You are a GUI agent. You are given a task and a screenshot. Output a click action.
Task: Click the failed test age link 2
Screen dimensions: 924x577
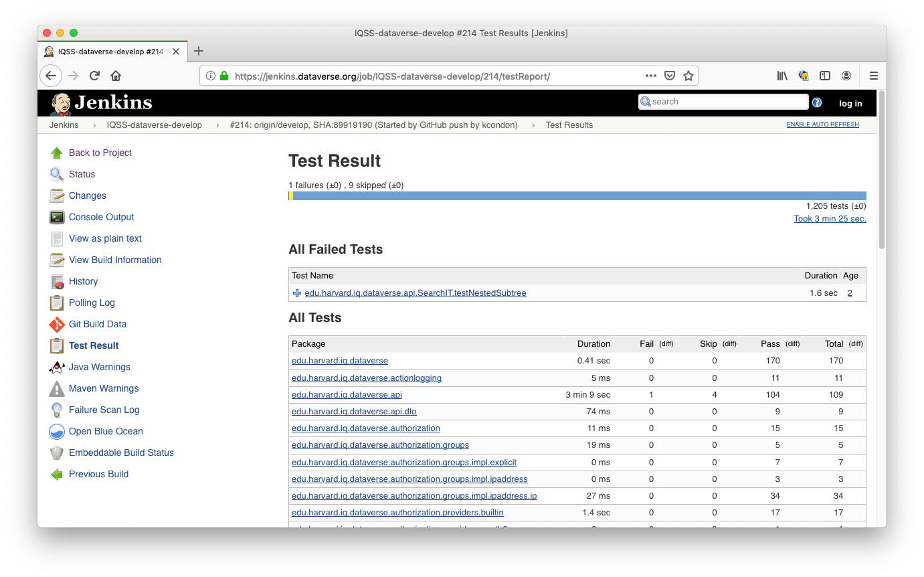pyautogui.click(x=850, y=293)
